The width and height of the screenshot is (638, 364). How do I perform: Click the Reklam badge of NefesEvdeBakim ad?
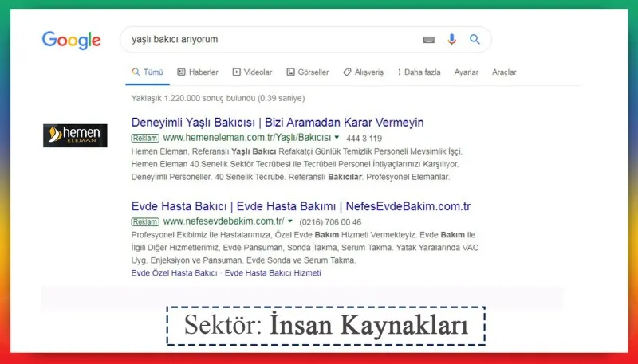145,221
